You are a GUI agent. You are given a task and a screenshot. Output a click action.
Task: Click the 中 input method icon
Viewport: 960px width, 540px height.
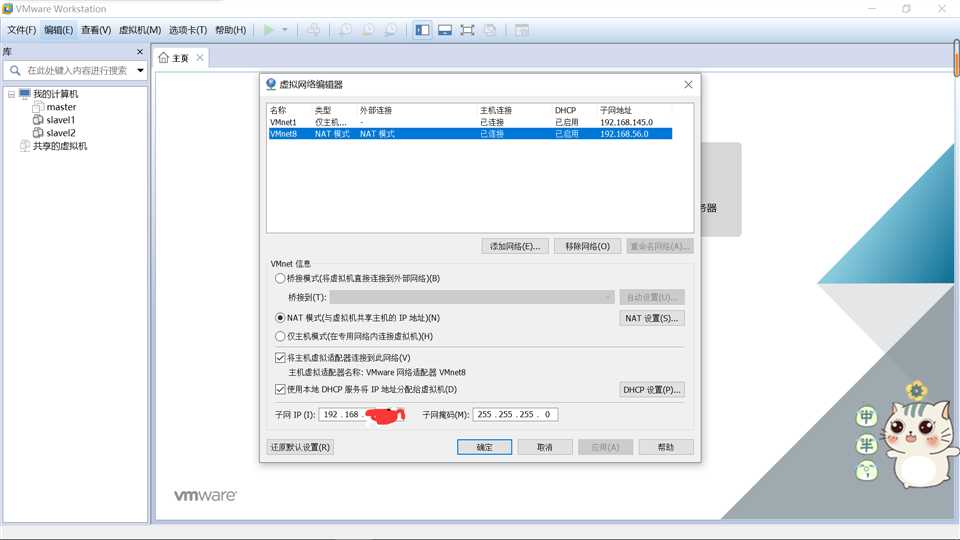click(x=866, y=417)
